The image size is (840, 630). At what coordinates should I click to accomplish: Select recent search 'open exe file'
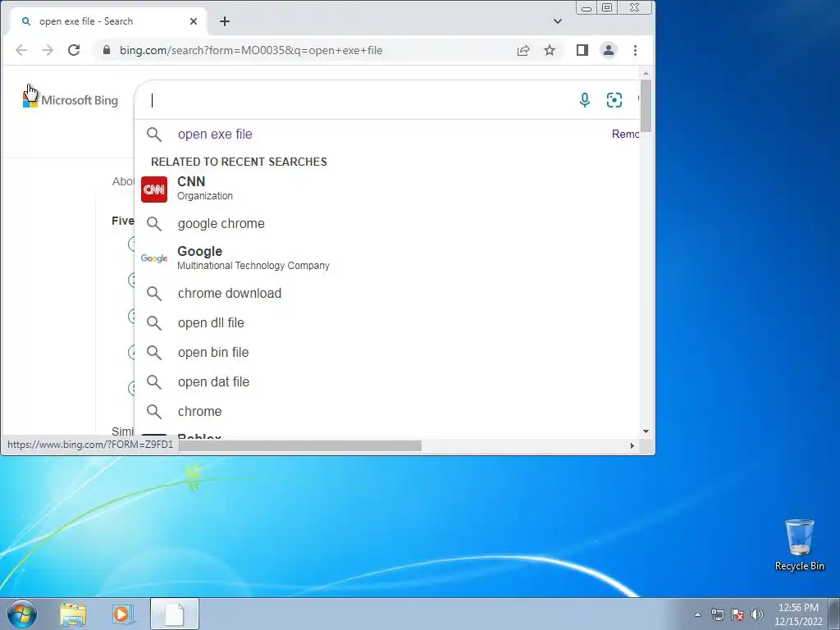[x=215, y=135]
